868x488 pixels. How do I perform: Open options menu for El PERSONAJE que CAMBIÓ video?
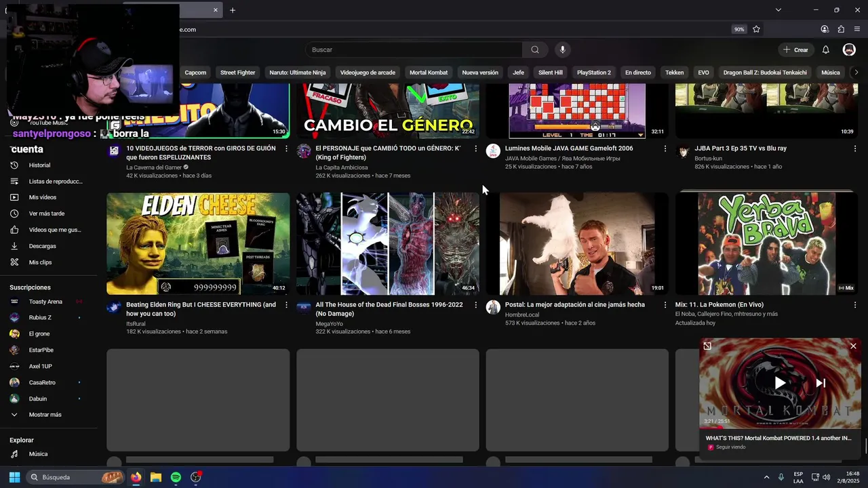475,148
